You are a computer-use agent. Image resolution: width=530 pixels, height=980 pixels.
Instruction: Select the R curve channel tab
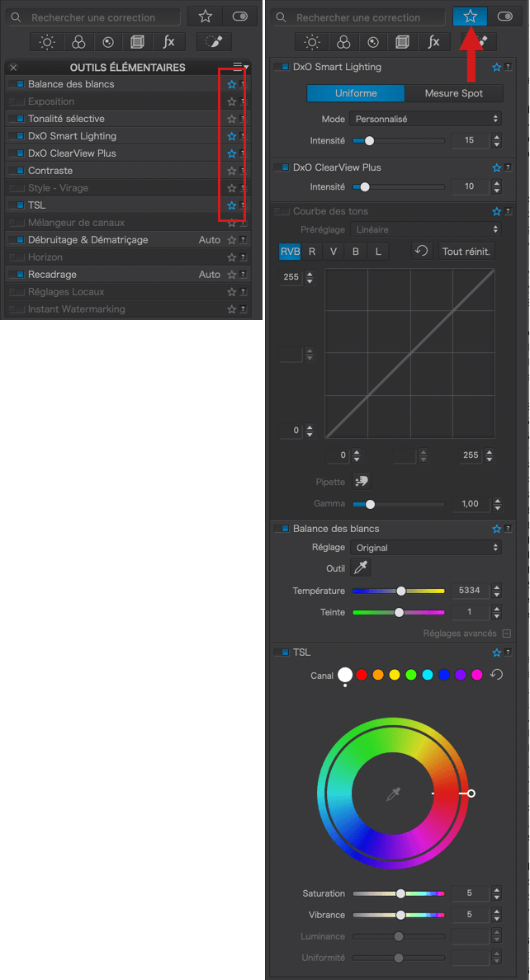click(x=311, y=252)
